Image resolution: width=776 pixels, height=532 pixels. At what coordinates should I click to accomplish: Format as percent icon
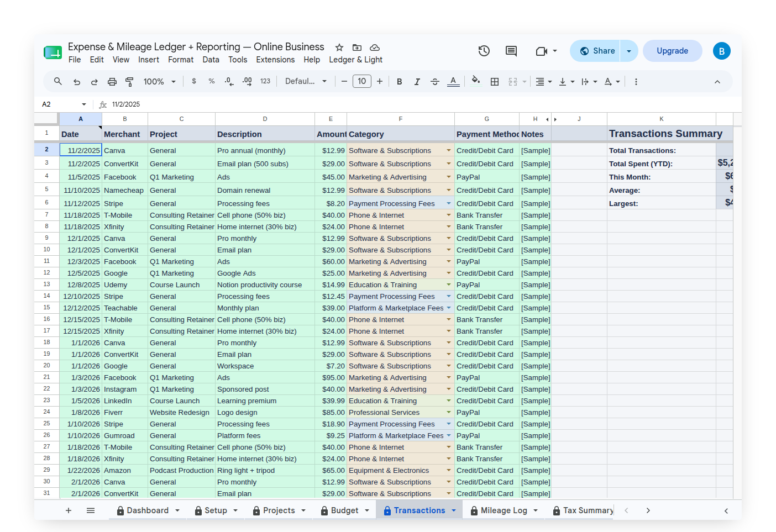coord(212,81)
